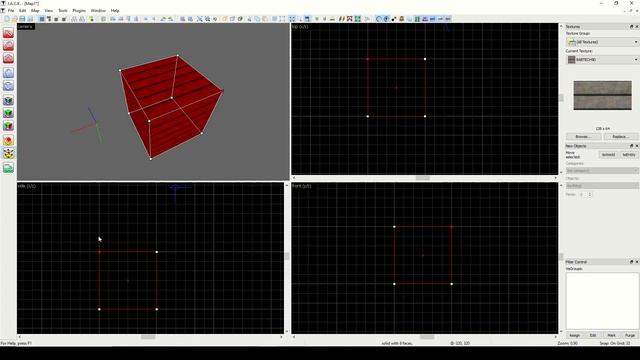Click the New map toolbar icon
Viewport: 640px width, 360px height.
coord(7,19)
